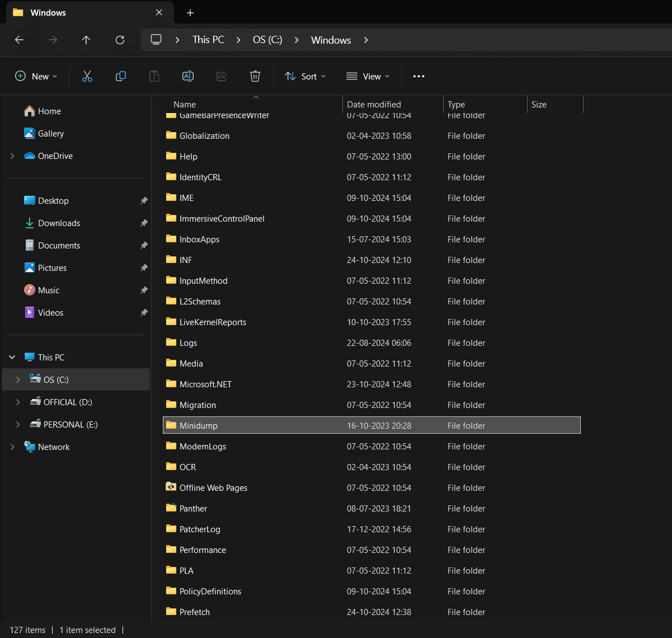Open the Sort dropdown menu

[x=306, y=77]
